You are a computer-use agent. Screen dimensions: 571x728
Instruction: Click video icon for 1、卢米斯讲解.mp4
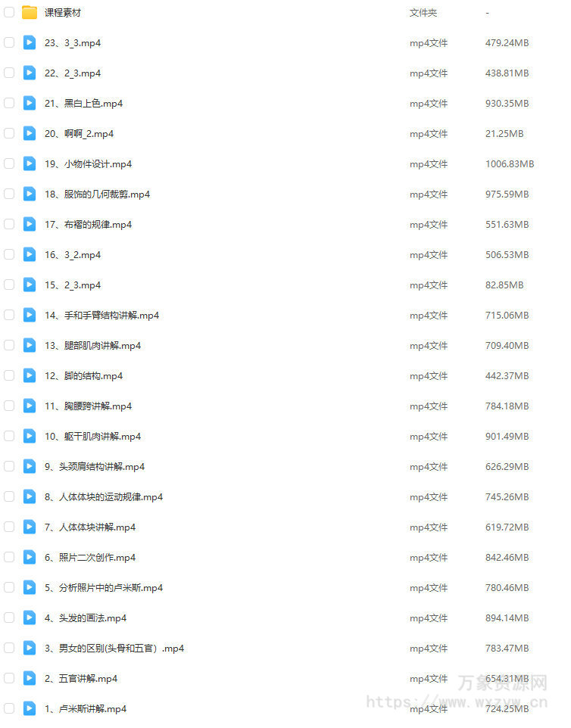[30, 708]
